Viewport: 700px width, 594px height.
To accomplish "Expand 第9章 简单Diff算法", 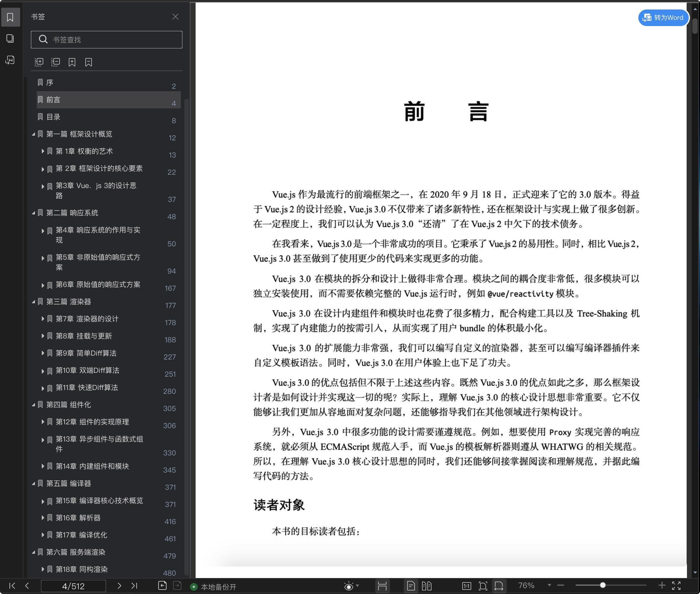I will pyautogui.click(x=43, y=353).
